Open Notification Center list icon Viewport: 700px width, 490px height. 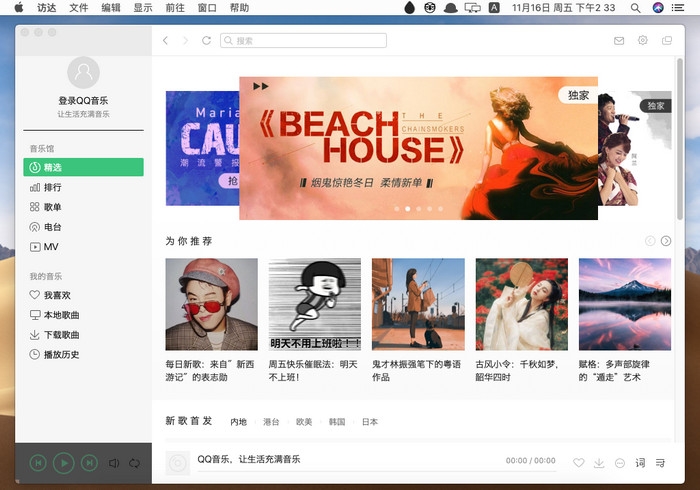pyautogui.click(x=678, y=8)
